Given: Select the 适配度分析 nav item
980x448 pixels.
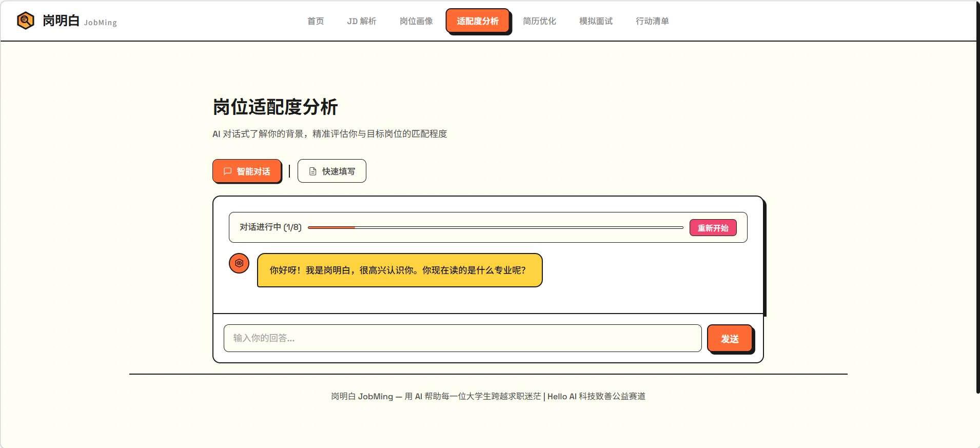Looking at the screenshot, I should click(x=477, y=21).
